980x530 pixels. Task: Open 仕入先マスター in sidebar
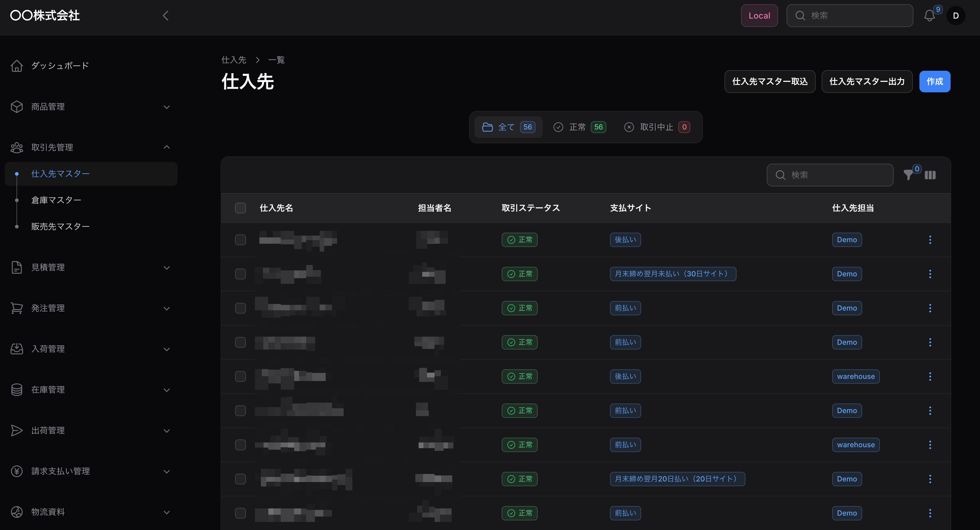[x=91, y=174]
